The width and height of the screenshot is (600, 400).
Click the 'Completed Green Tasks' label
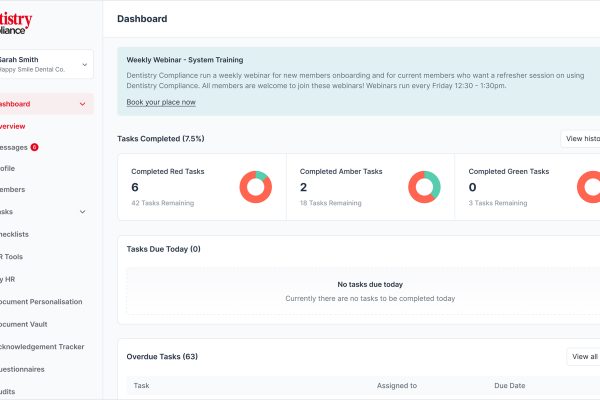(x=509, y=171)
